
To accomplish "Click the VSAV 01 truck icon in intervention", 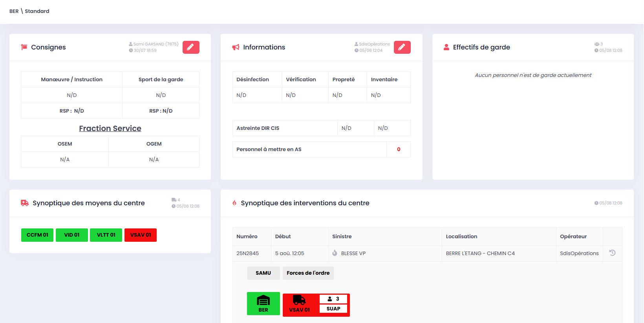I will (x=300, y=300).
